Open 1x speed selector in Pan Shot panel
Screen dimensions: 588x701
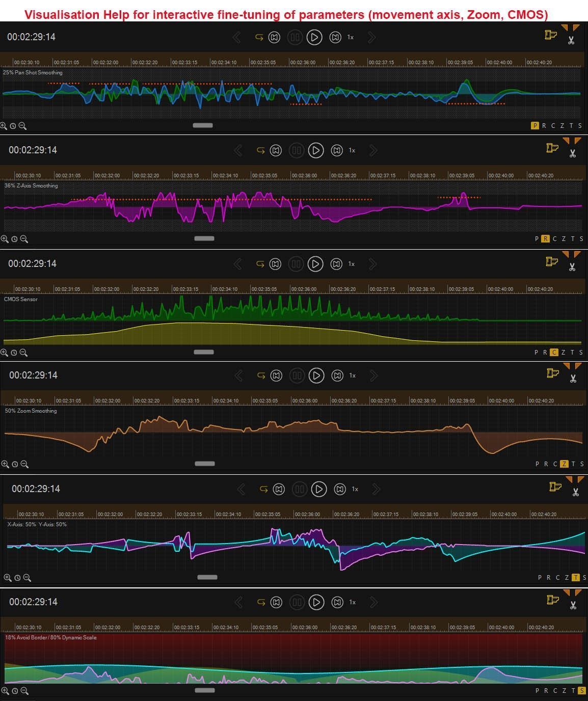pyautogui.click(x=351, y=37)
